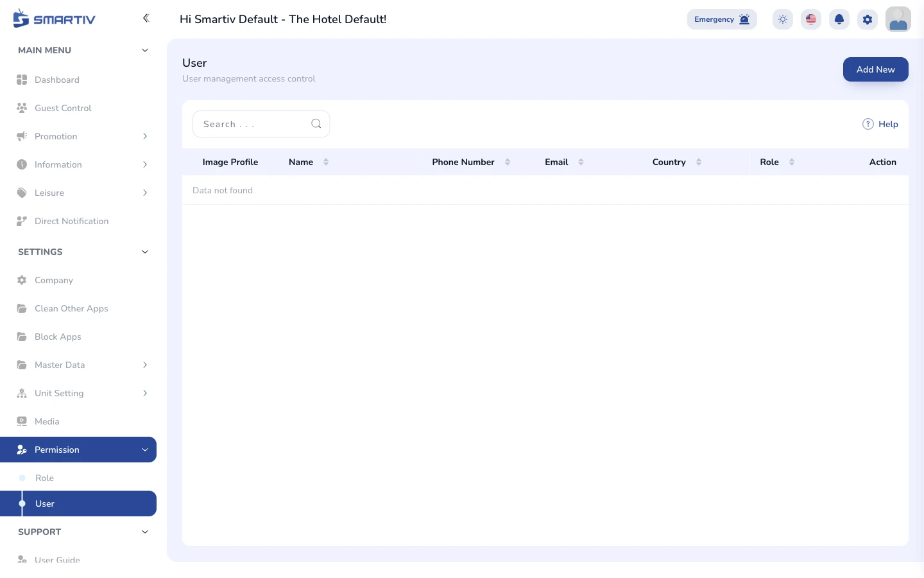
Task: Click the Action column header
Action: click(883, 162)
